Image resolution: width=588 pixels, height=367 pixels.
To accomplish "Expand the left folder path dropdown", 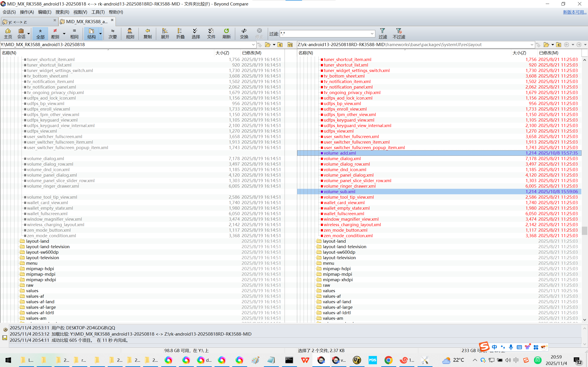I will (x=253, y=45).
